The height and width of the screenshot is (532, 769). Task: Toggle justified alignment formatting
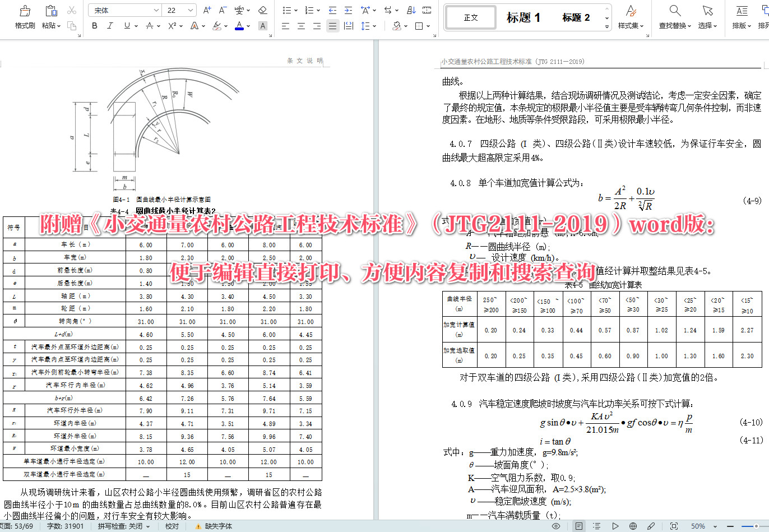(x=333, y=25)
